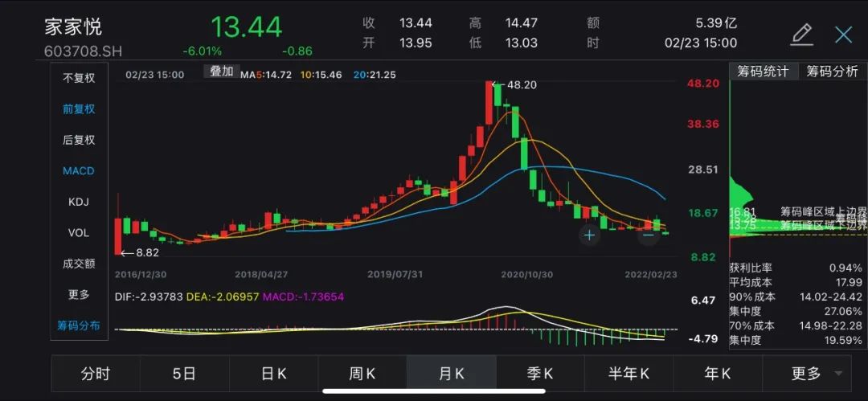Tap the MA20 value 21.25 label
Image resolution: width=868 pixels, height=401 pixels.
375,75
